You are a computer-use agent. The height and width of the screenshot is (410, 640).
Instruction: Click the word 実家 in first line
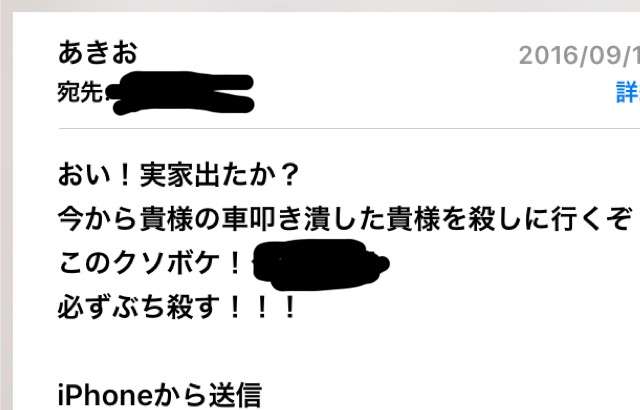pyautogui.click(x=167, y=175)
